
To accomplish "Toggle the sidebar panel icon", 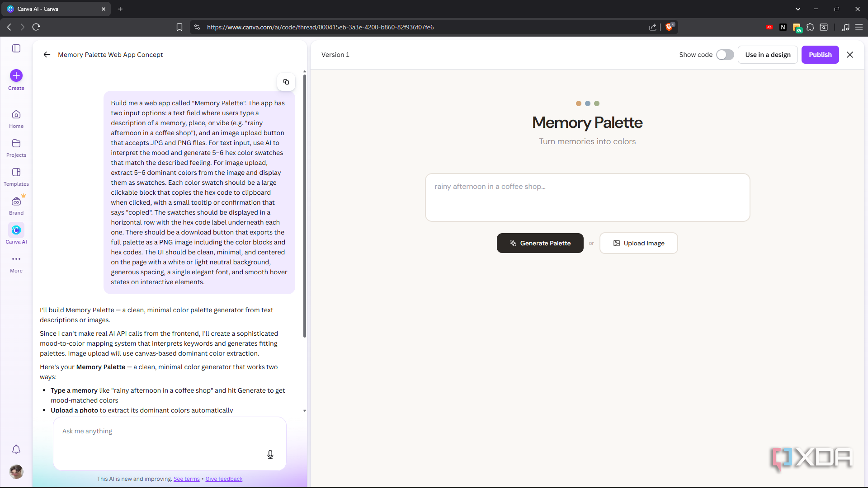I will coord(16,48).
